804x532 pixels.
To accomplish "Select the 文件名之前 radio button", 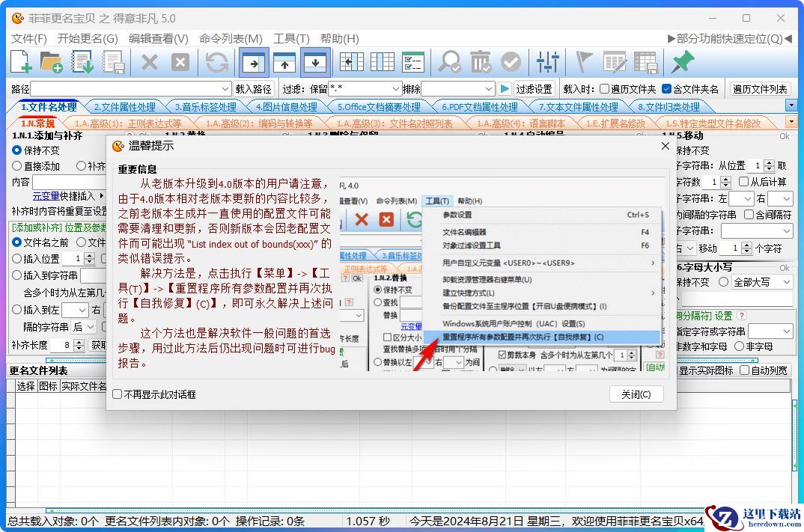I will (x=17, y=242).
